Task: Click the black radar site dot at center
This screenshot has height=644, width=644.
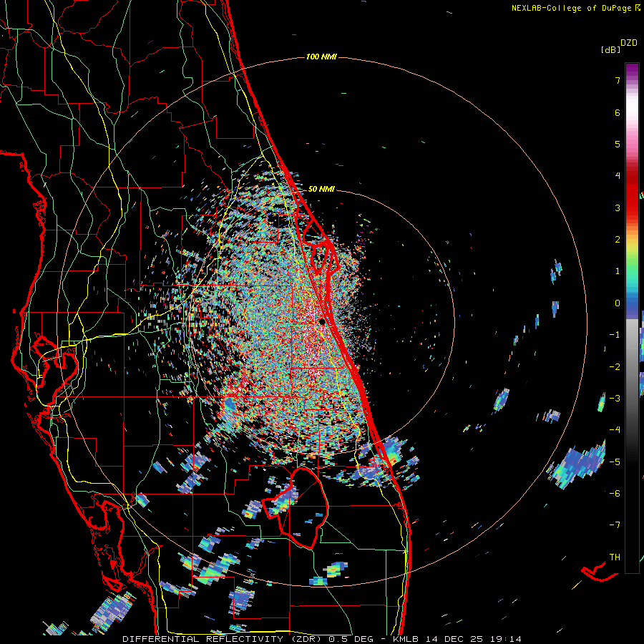Action: tap(323, 321)
